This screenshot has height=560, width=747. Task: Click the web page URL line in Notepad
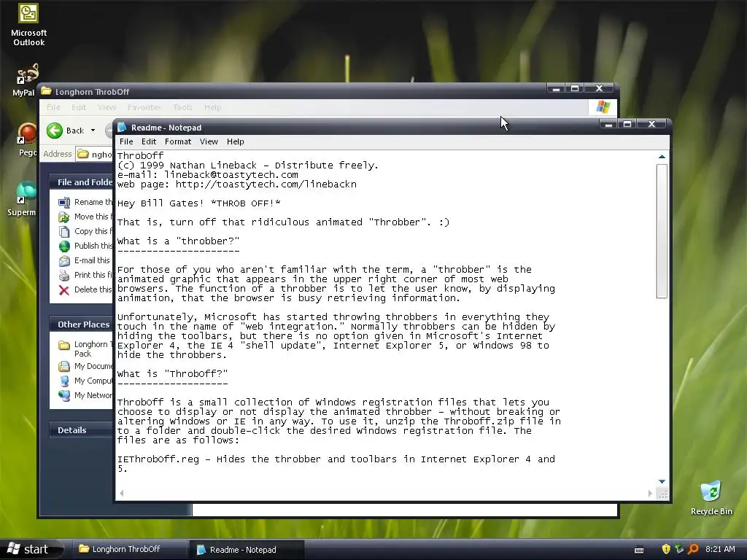(237, 184)
